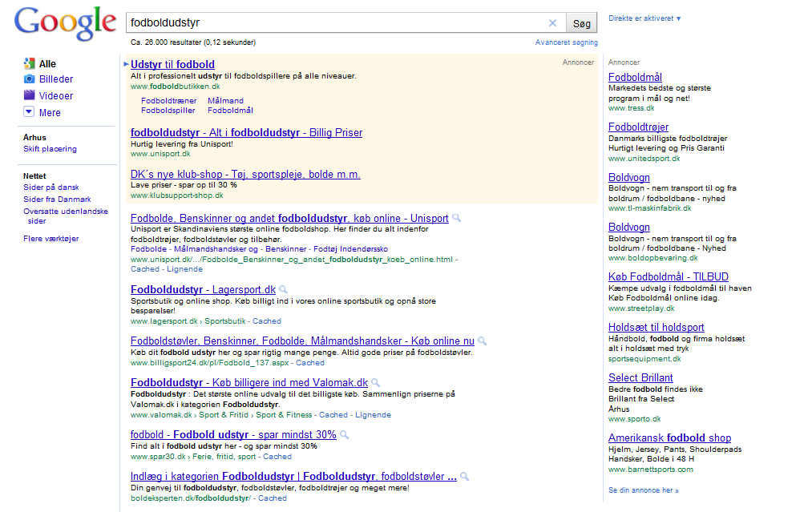Viewport: 812px width, 512px height.
Task: Open the Unisport Billig Priser ad
Action: [x=247, y=132]
